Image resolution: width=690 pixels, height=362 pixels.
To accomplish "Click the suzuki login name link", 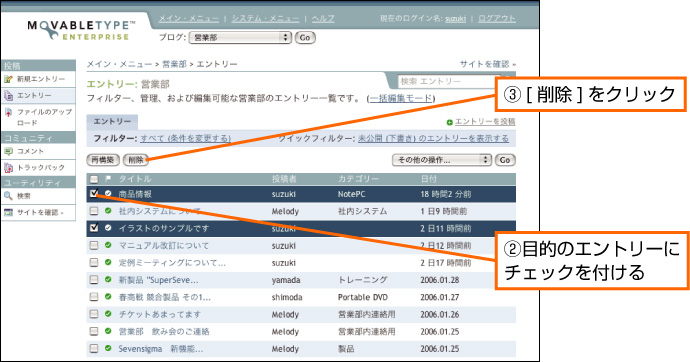I will (x=455, y=19).
